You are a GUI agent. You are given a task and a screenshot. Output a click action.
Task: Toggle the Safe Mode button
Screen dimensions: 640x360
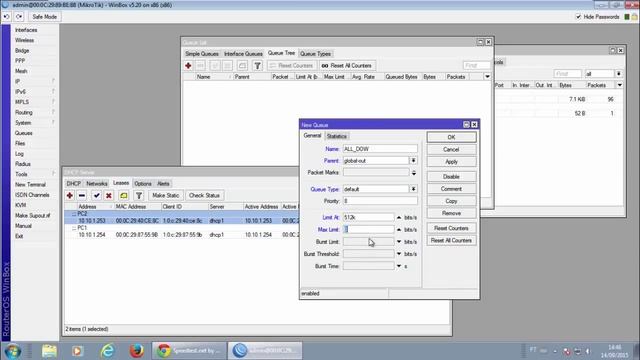click(x=44, y=17)
